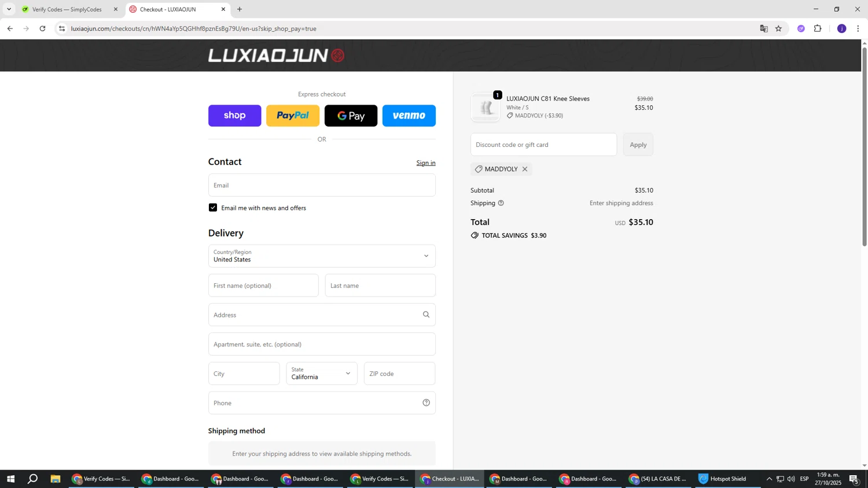Image resolution: width=868 pixels, height=488 pixels.
Task: Click the site information icon in address bar
Action: 62,28
